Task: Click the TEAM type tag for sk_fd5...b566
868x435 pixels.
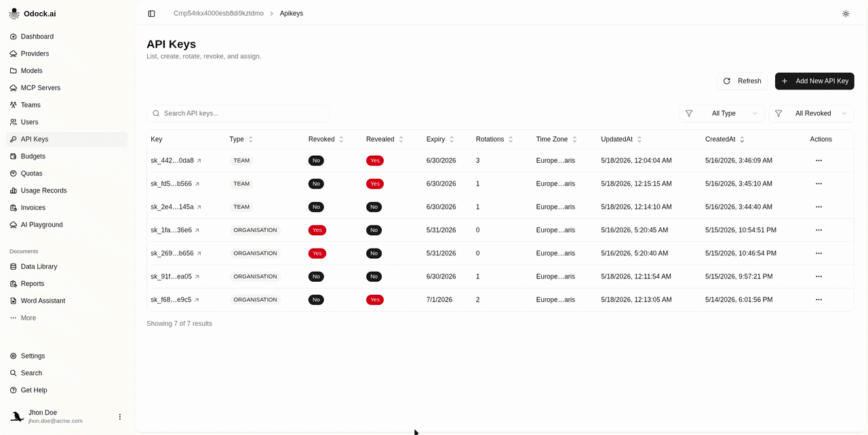Action: click(x=241, y=184)
